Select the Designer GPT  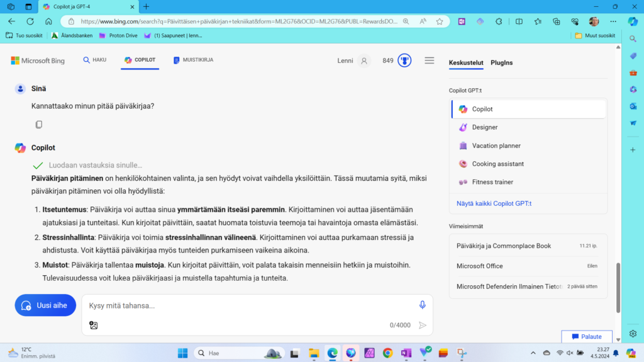(x=528, y=127)
